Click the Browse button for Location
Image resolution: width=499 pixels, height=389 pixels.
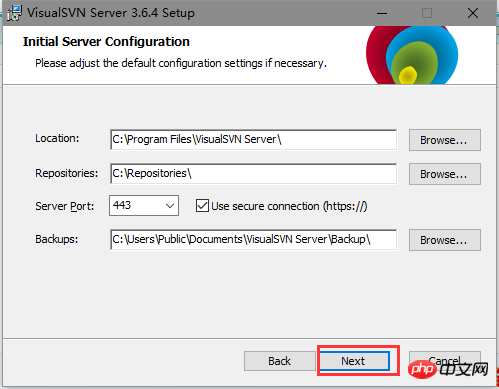click(x=445, y=140)
